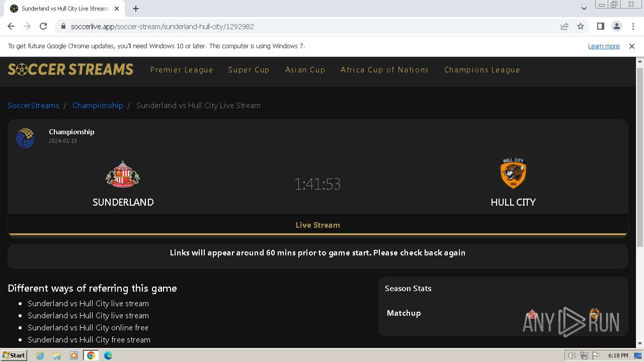
Task: Click the Championship league logo icon
Action: pos(25,138)
